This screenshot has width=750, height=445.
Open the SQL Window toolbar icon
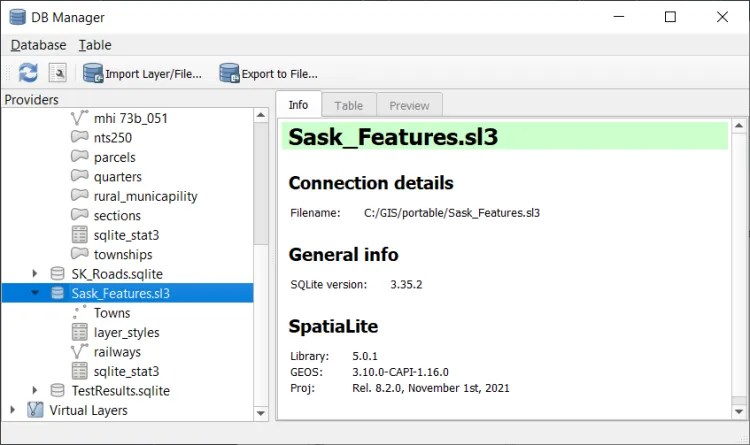58,73
